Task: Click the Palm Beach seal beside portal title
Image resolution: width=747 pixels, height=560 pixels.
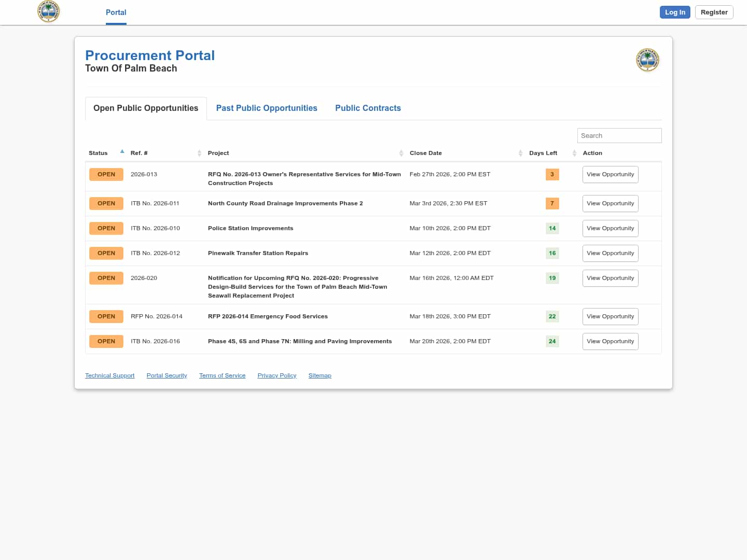Action: point(647,60)
